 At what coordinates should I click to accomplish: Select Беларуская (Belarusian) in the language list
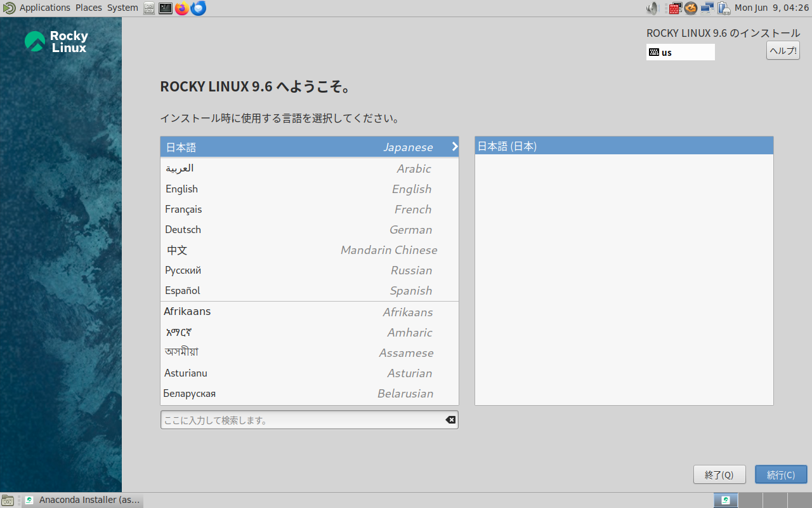(310, 393)
